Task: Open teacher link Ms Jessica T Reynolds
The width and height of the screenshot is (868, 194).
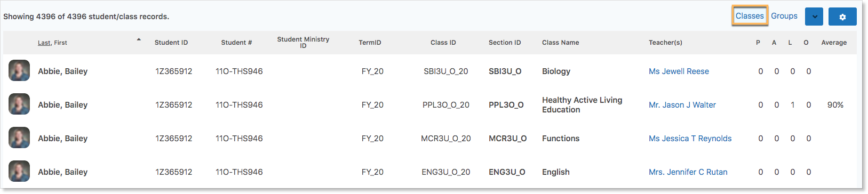Action: click(690, 139)
